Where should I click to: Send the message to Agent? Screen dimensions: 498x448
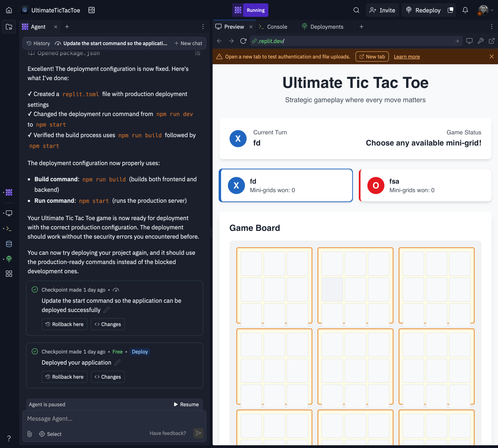coord(198,433)
